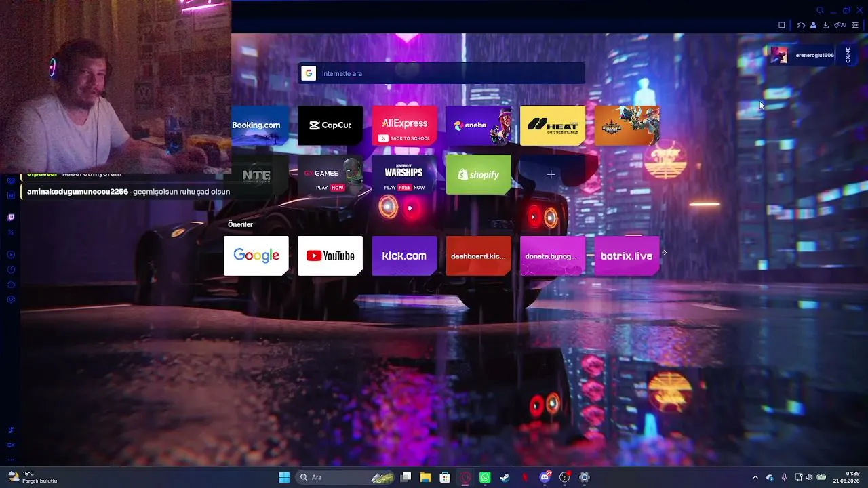868x488 pixels.
Task: Open OBS Studio from the taskbar
Action: tap(564, 477)
